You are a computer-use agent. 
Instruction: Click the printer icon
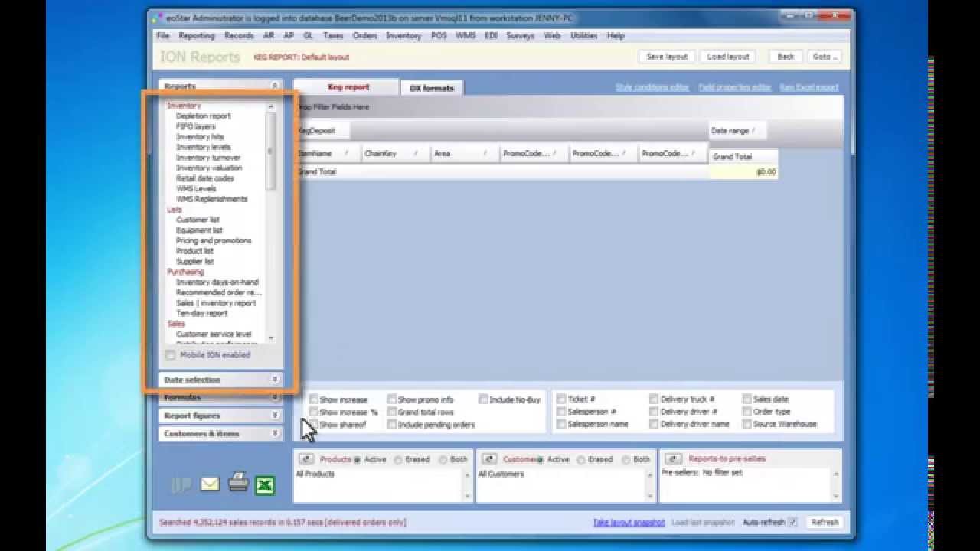tap(238, 482)
